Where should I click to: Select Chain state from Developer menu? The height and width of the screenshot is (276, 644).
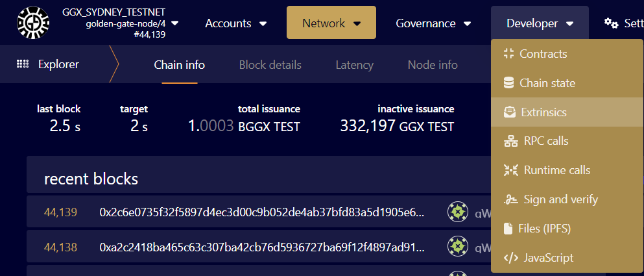(567, 83)
